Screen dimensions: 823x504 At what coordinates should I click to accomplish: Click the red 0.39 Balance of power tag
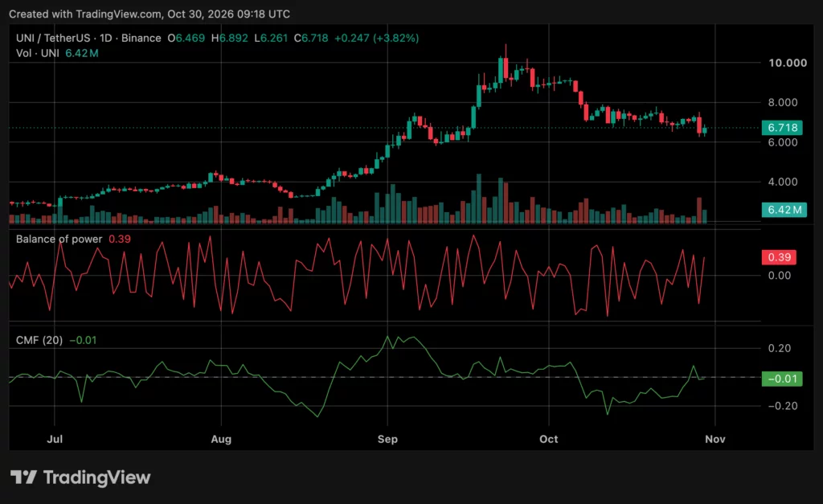pos(779,257)
